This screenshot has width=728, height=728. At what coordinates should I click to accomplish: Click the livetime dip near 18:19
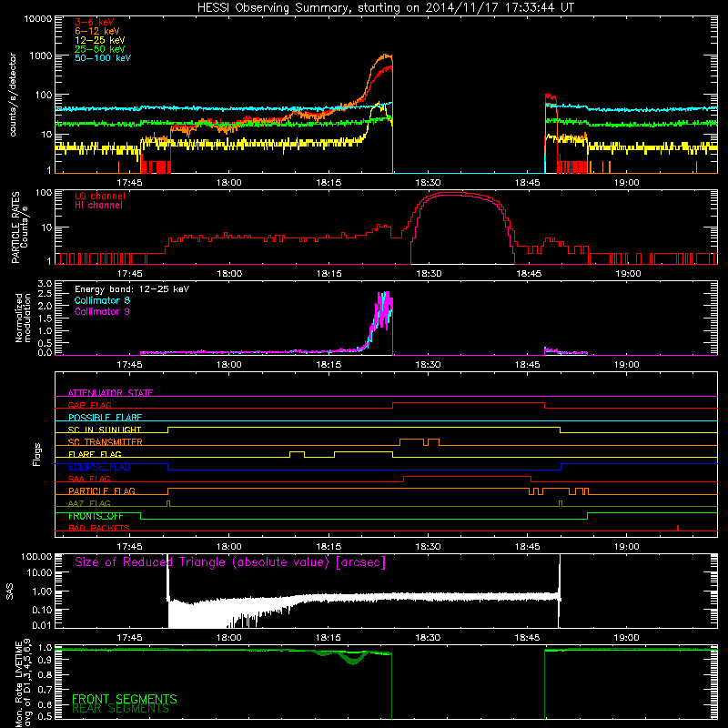tap(354, 659)
